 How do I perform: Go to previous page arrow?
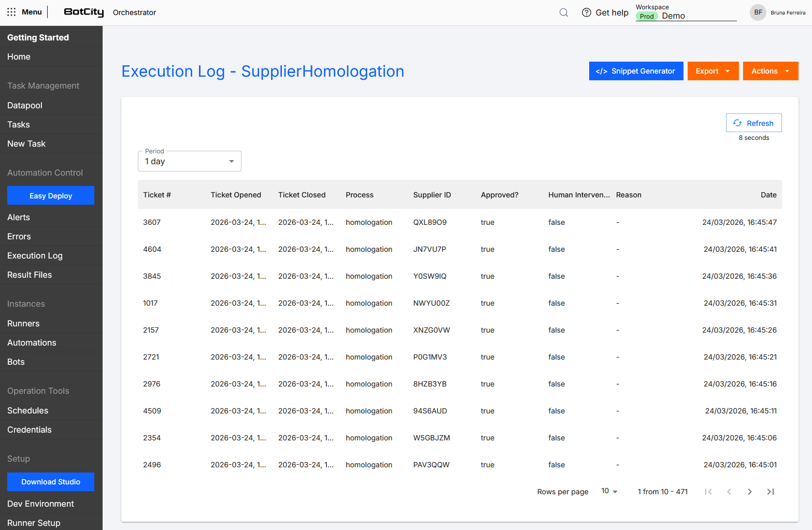tap(729, 492)
